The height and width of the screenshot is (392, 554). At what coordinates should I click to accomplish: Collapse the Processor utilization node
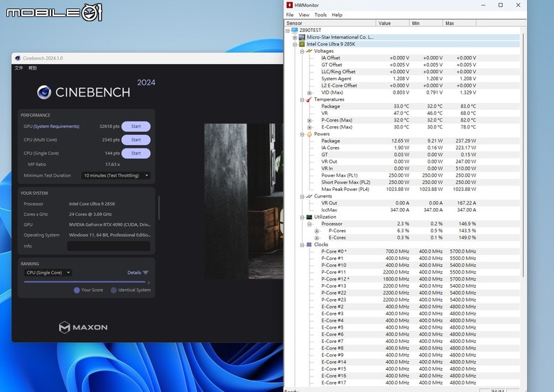[x=310, y=224]
